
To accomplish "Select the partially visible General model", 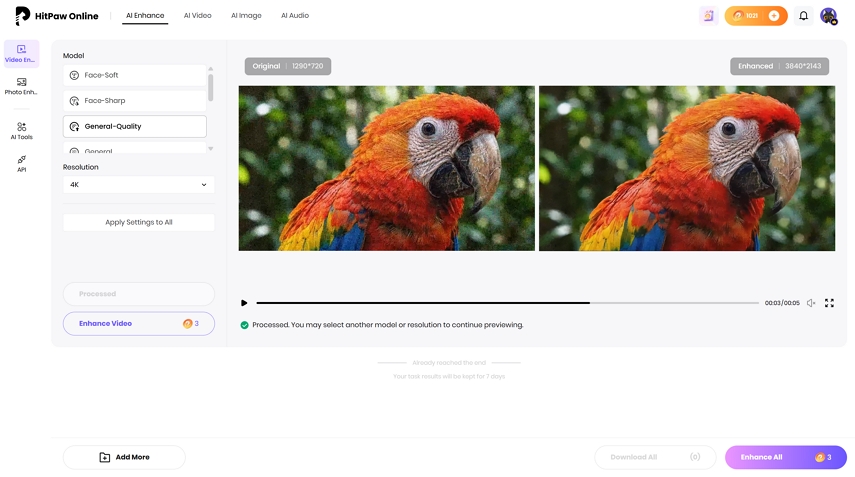I will 135,148.
